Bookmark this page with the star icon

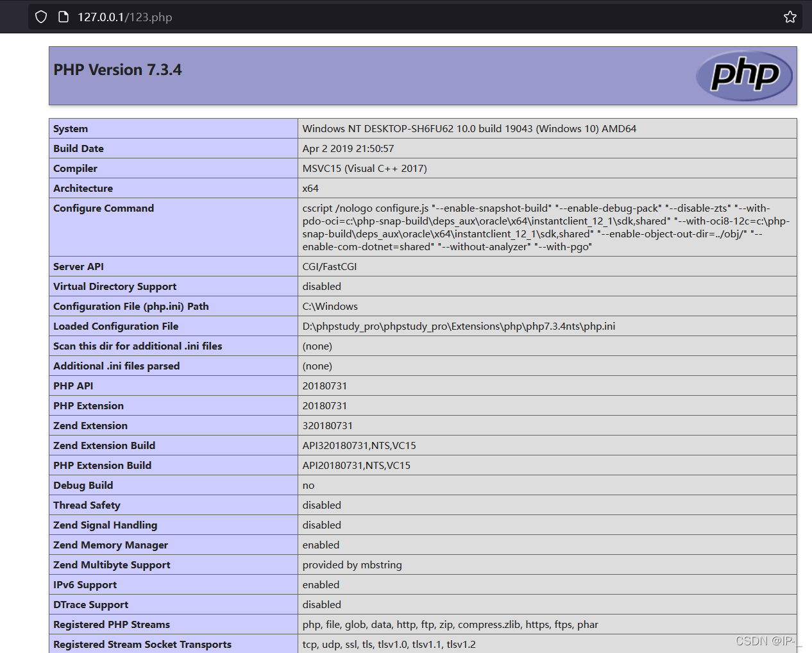[x=790, y=17]
